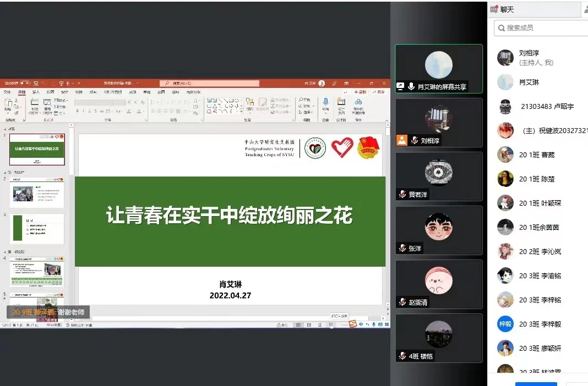Click the muted mic icon on 黄若洋's tile
Image resolution: width=588 pixels, height=386 pixels.
pyautogui.click(x=402, y=195)
